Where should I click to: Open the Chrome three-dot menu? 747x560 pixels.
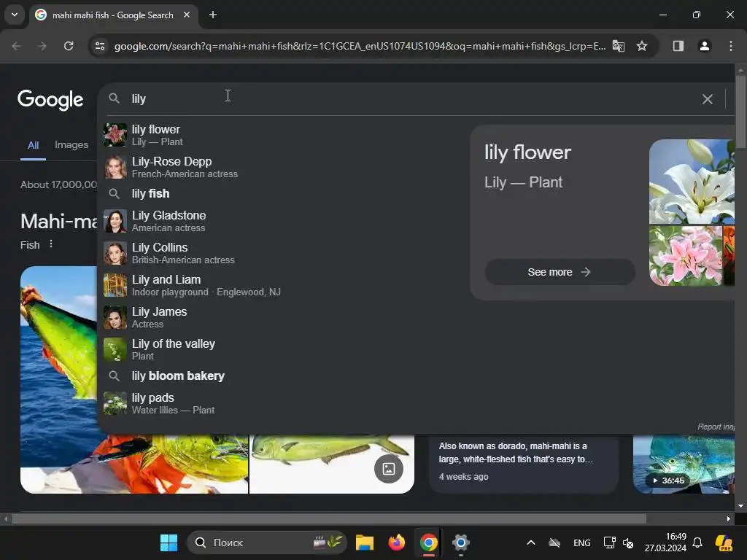point(731,46)
